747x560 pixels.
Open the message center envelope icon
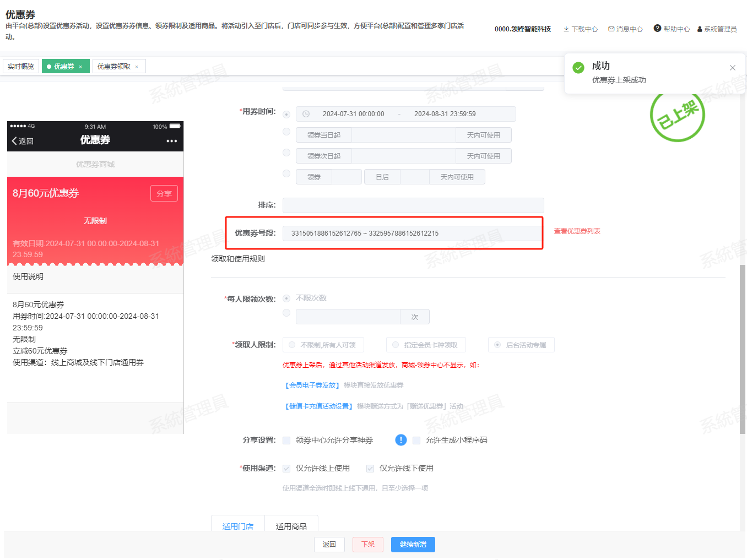pyautogui.click(x=611, y=29)
